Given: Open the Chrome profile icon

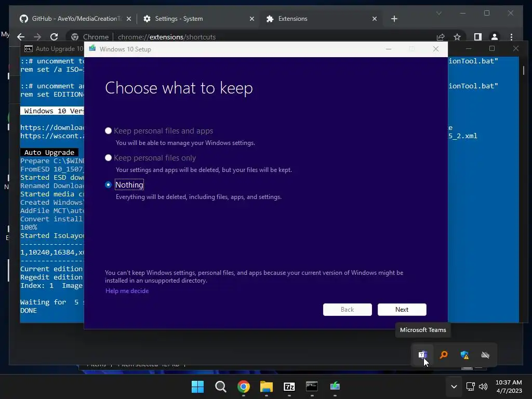Looking at the screenshot, I should tap(495, 37).
